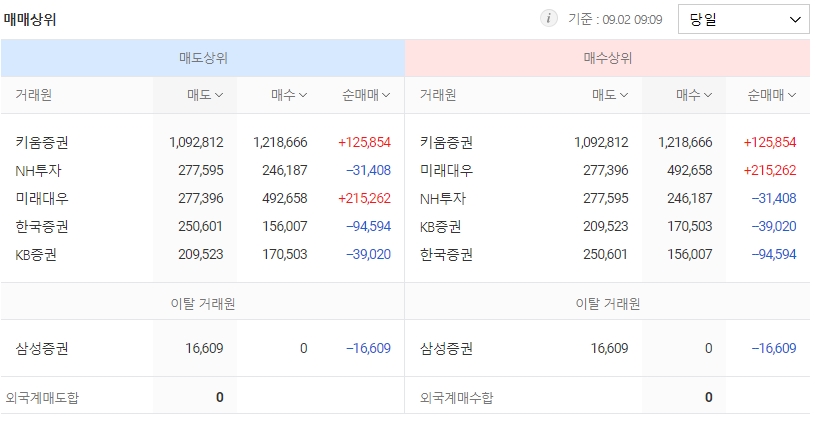
Task: Click NH투자 in the 매도상위 table
Action: click(x=38, y=170)
